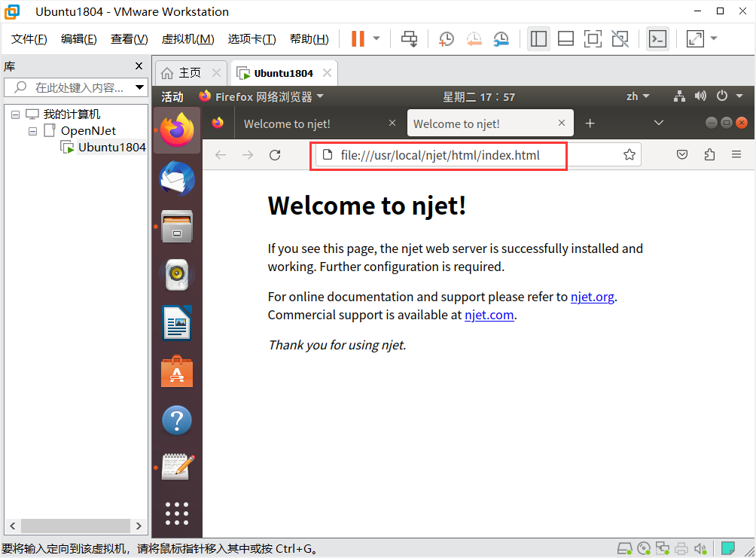This screenshot has width=756, height=558.
Task: Reload the current Firefox page
Action: click(275, 155)
